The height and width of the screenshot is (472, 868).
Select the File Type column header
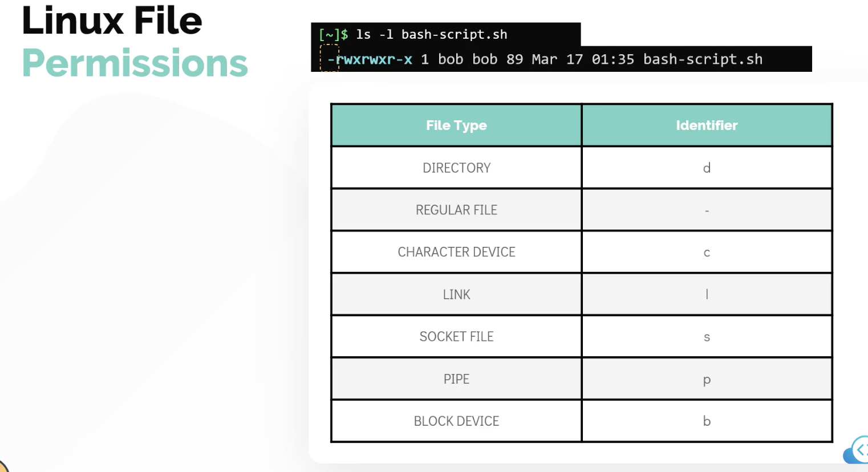(x=456, y=125)
